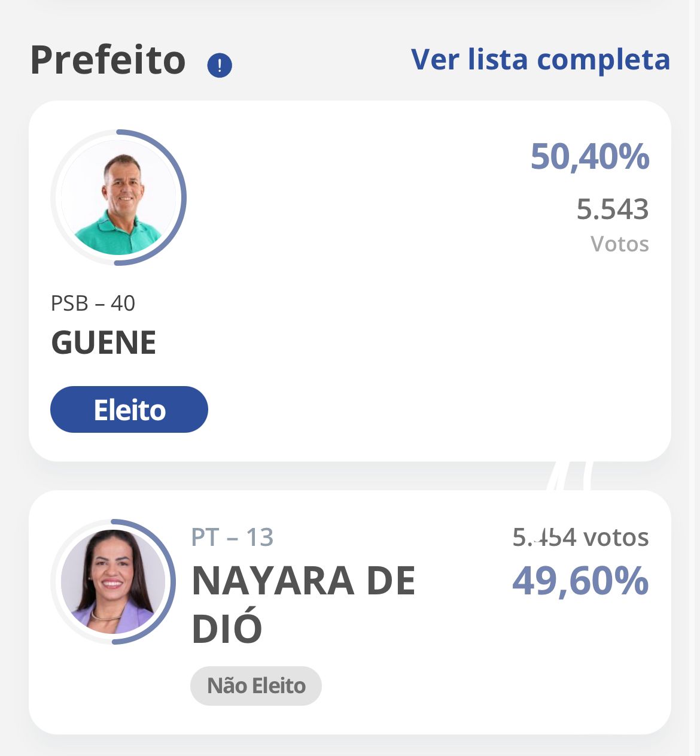Image resolution: width=700 pixels, height=756 pixels.
Task: Tap the Votos label under 5.543
Action: tap(619, 244)
